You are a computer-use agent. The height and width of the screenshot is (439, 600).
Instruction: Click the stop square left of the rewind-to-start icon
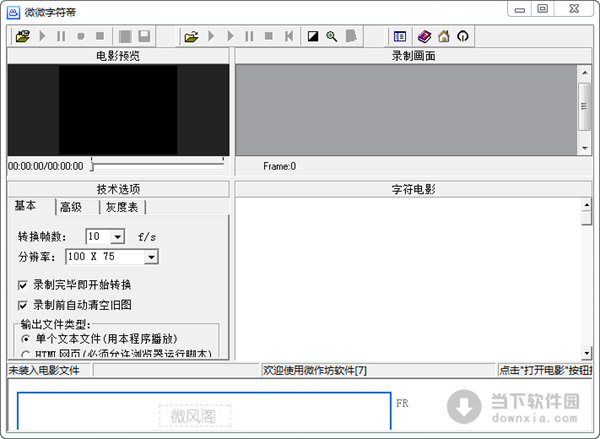[x=269, y=36]
